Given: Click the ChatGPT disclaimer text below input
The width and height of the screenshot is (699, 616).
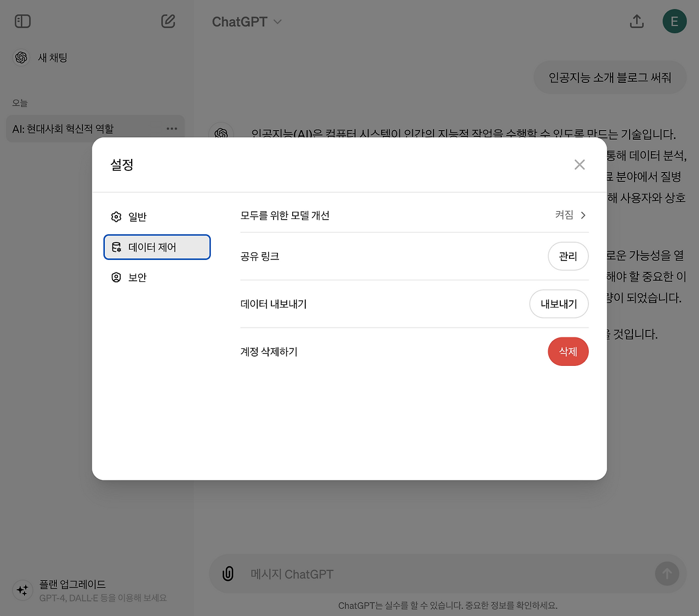Looking at the screenshot, I should (x=448, y=606).
